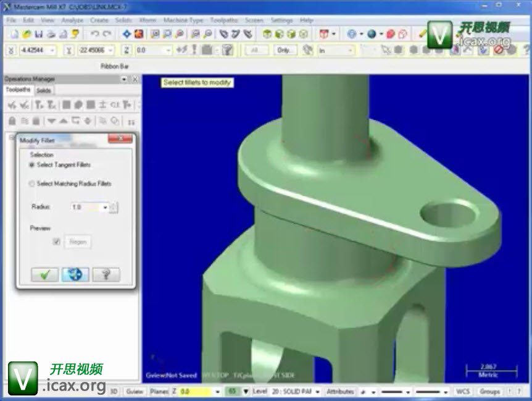Click the Save floppy disk icon
Image resolution: width=532 pixels, height=401 pixels.
[39, 34]
